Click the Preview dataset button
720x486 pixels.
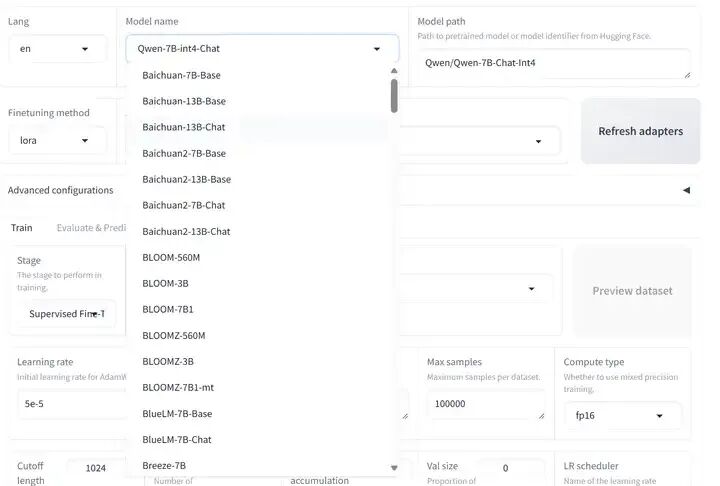pos(632,291)
